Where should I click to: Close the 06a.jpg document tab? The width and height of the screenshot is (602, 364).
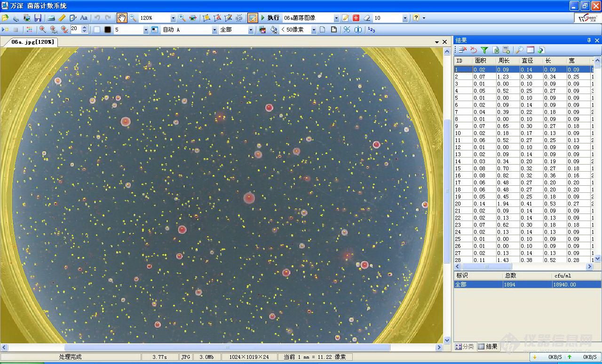tap(445, 42)
